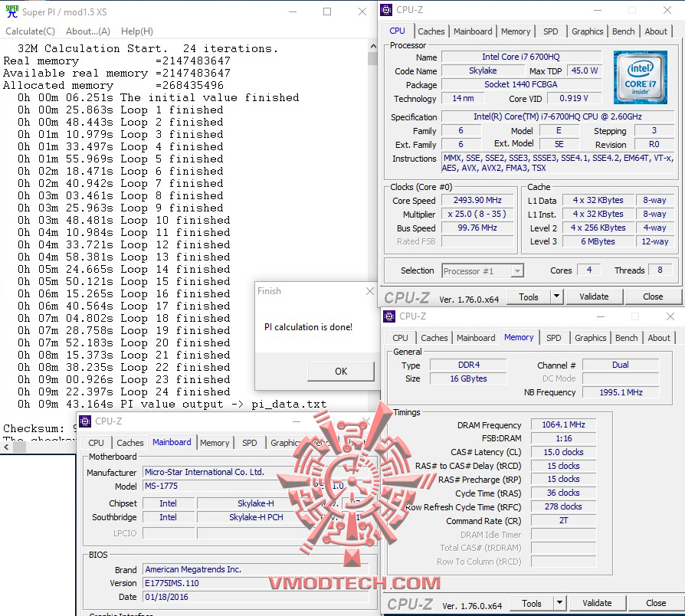The width and height of the screenshot is (685, 616).
Task: Click Tools button in top CPU-Z window
Action: 529,297
